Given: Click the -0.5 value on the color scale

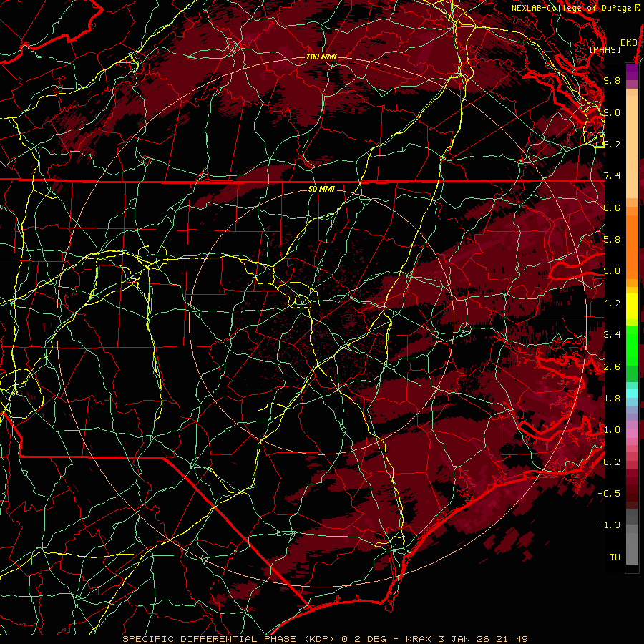Looking at the screenshot, I should 609,494.
